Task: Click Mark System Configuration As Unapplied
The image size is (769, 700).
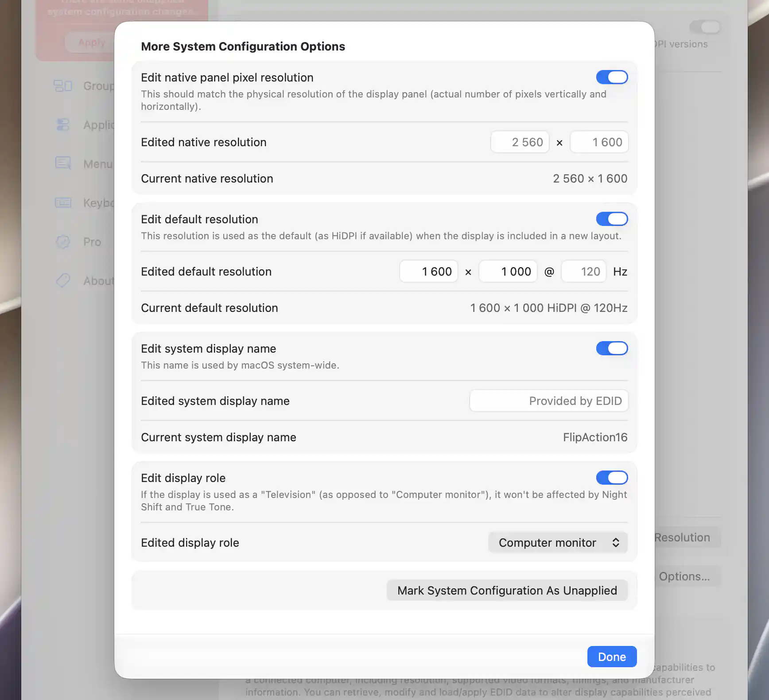Action: (x=507, y=591)
